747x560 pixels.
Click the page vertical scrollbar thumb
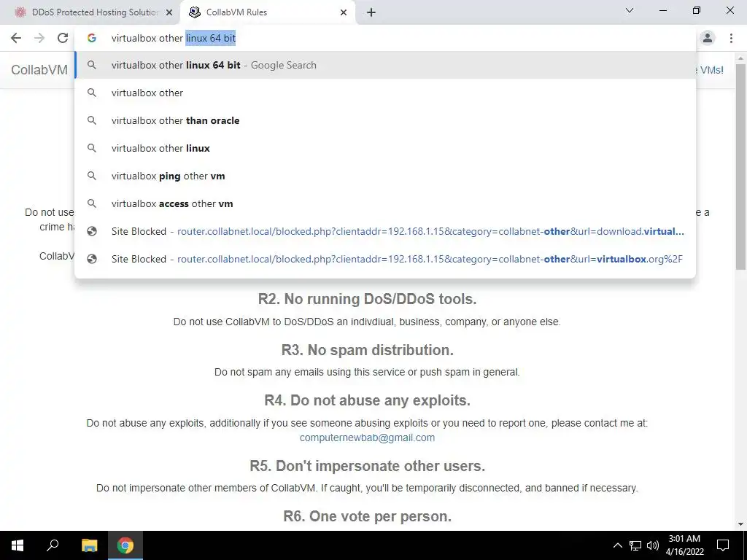(741, 167)
